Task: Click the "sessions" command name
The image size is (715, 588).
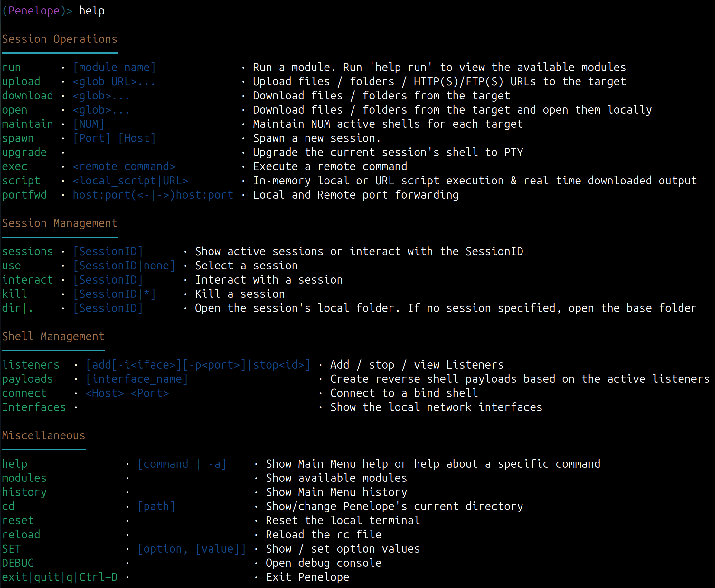Action: 27,252
